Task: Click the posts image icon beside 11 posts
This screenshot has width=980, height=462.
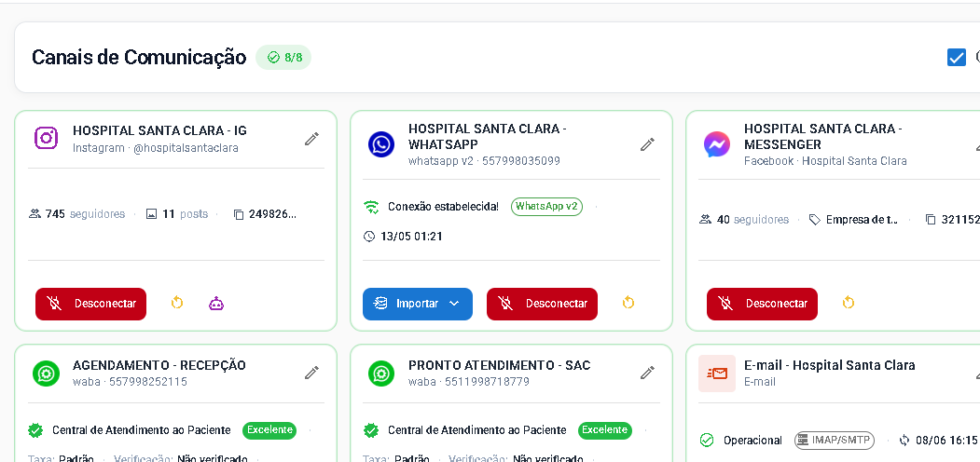Action: [x=151, y=214]
